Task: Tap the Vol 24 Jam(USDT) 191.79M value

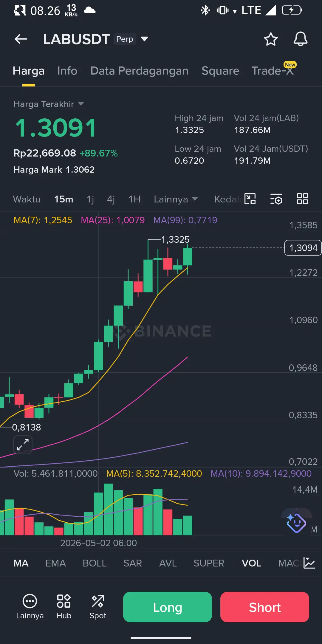Action: click(252, 161)
